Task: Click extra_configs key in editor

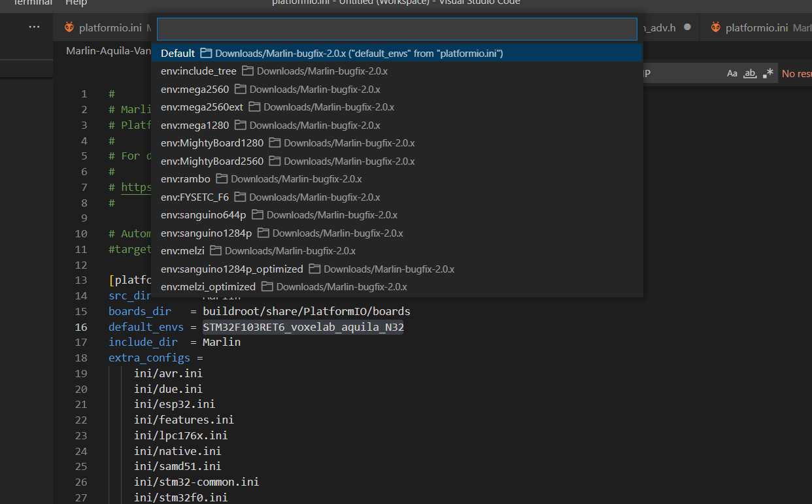Action: click(149, 358)
